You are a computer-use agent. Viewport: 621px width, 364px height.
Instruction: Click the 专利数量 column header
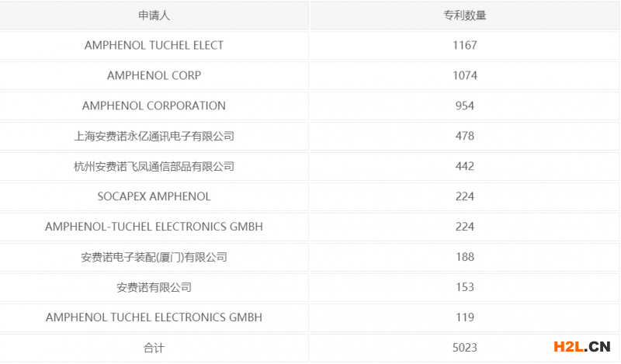point(464,15)
